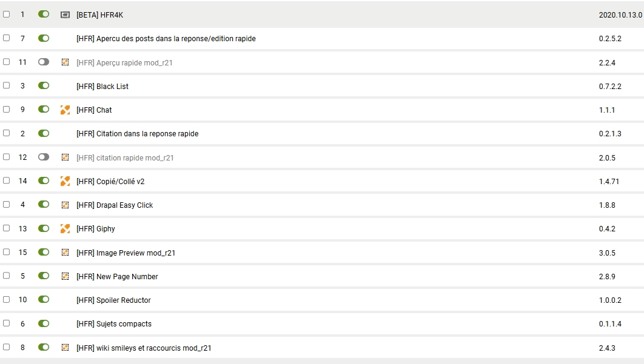This screenshot has width=644, height=364.
Task: Open Apercu des posts dans la reponse/edition rapide
Action: 166,39
